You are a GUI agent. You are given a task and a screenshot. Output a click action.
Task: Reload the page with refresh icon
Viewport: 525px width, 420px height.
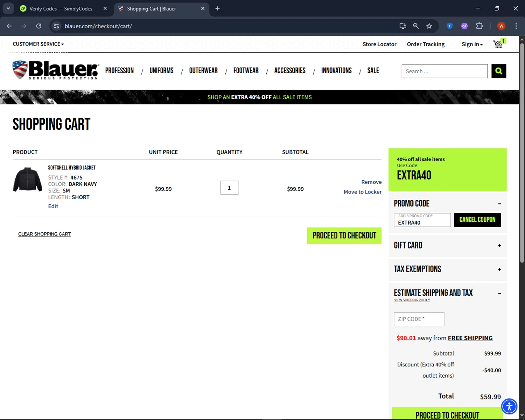[x=39, y=26]
